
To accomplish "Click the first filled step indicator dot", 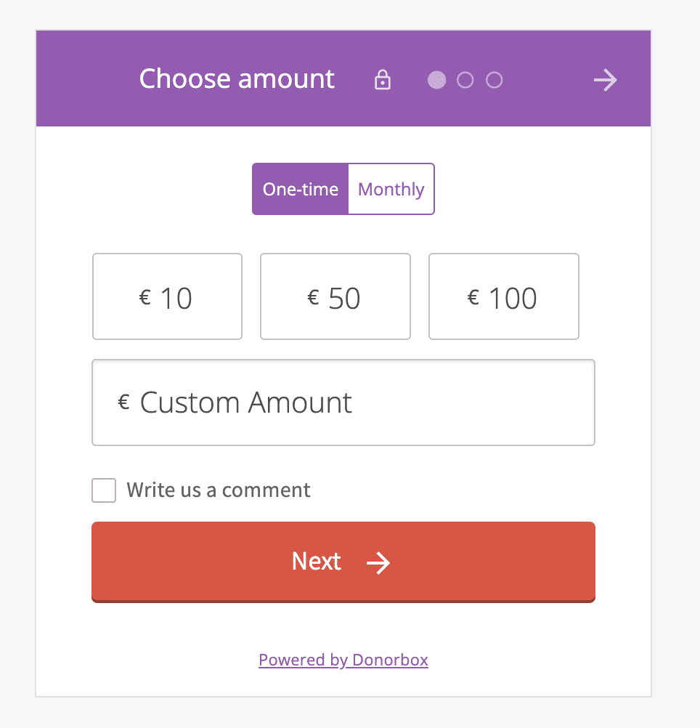I will (436, 80).
